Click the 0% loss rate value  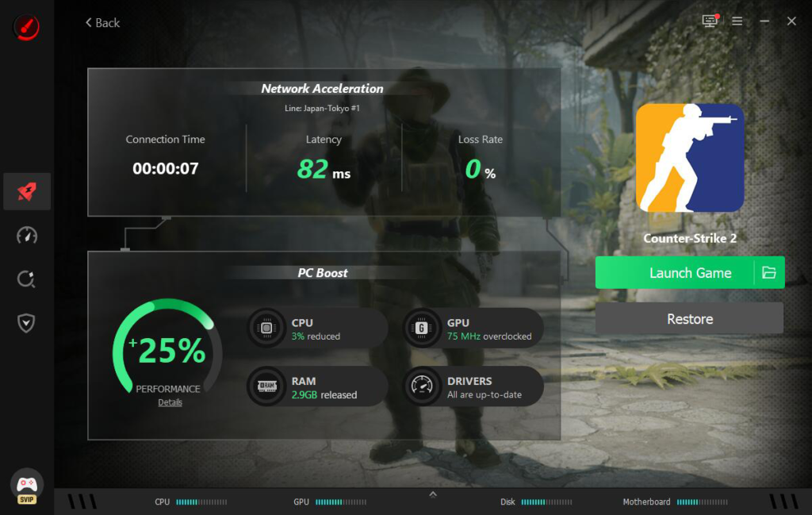pyautogui.click(x=480, y=170)
